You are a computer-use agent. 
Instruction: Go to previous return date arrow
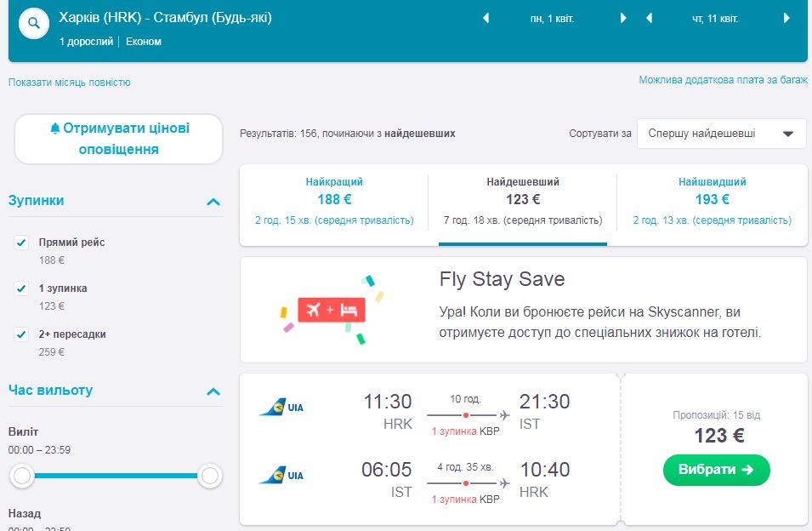649,19
